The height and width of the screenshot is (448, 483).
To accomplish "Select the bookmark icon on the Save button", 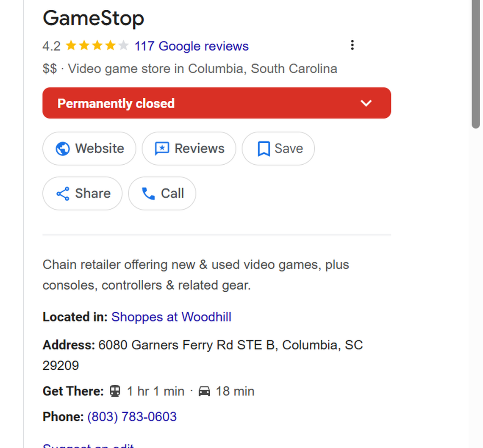I will coord(264,149).
